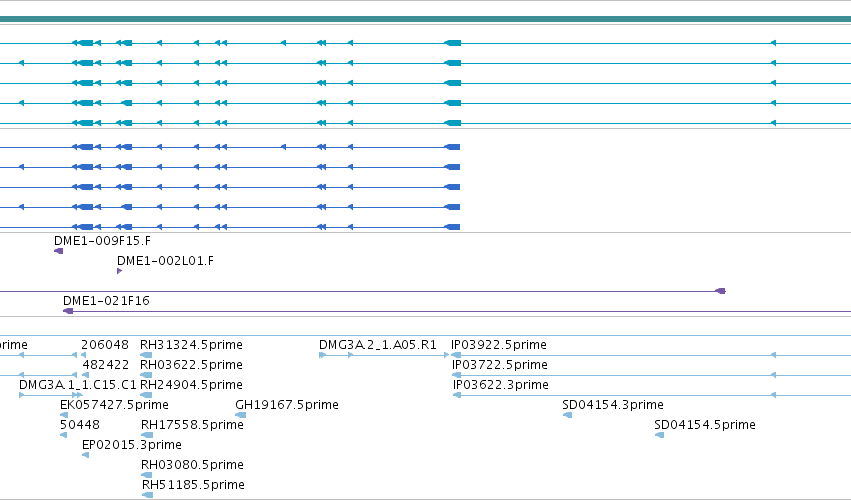Click the glyph beneath RH51185.5prime
Viewport: 851px width, 500px height.
click(147, 495)
